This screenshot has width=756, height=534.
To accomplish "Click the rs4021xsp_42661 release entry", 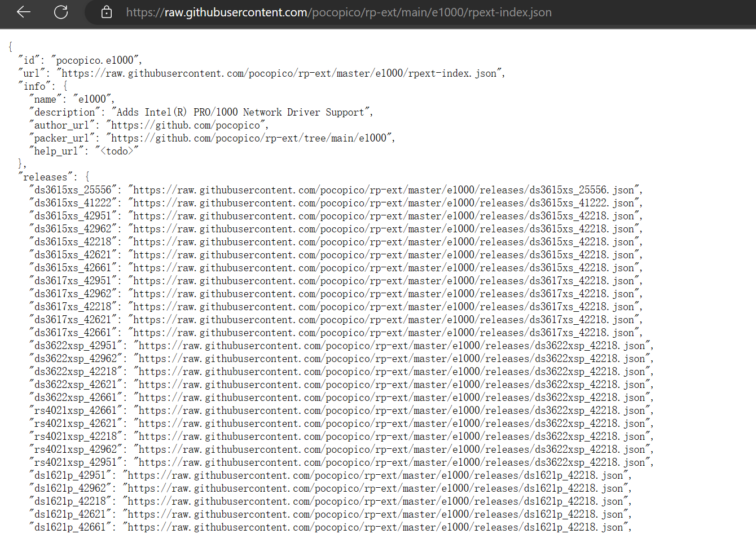I will coord(341,411).
